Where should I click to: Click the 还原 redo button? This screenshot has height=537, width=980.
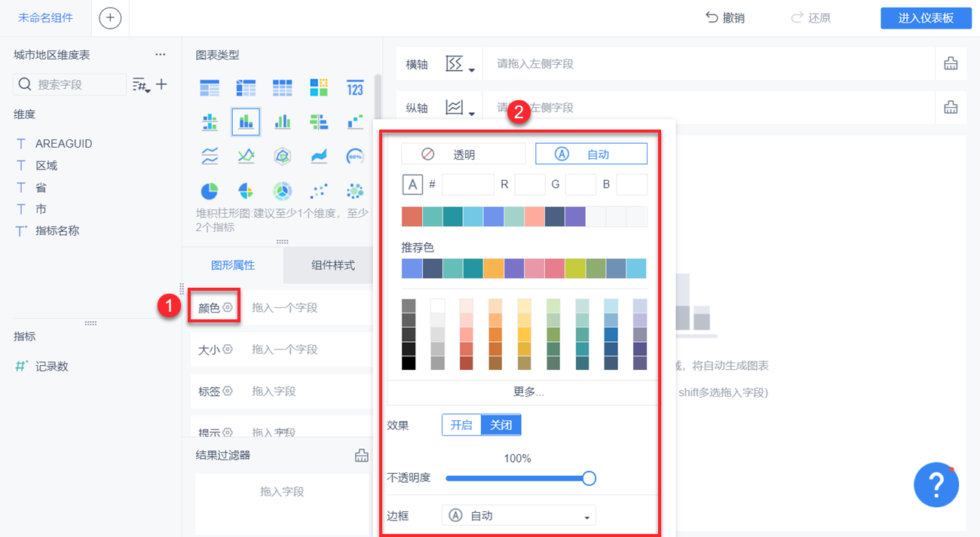click(x=810, y=18)
